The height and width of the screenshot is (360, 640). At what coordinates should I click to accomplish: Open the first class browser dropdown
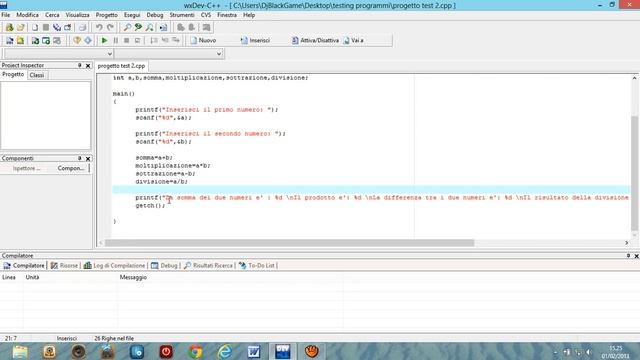[109, 54]
